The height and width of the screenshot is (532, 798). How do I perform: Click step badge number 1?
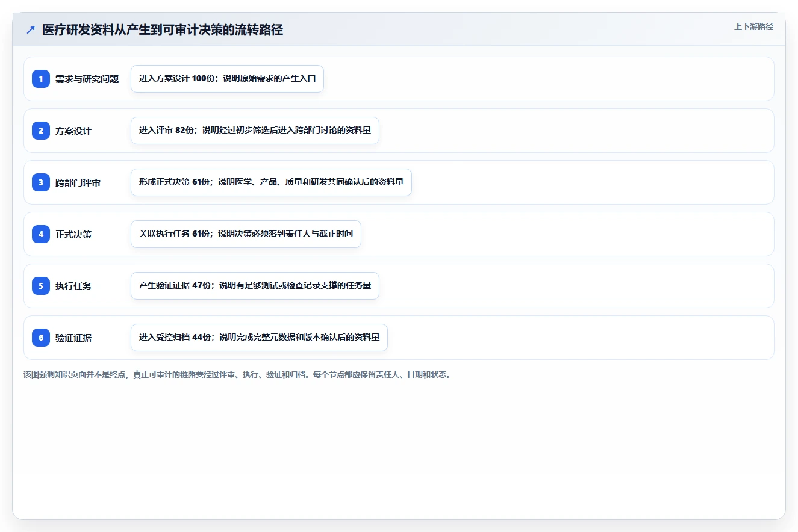tap(41, 79)
